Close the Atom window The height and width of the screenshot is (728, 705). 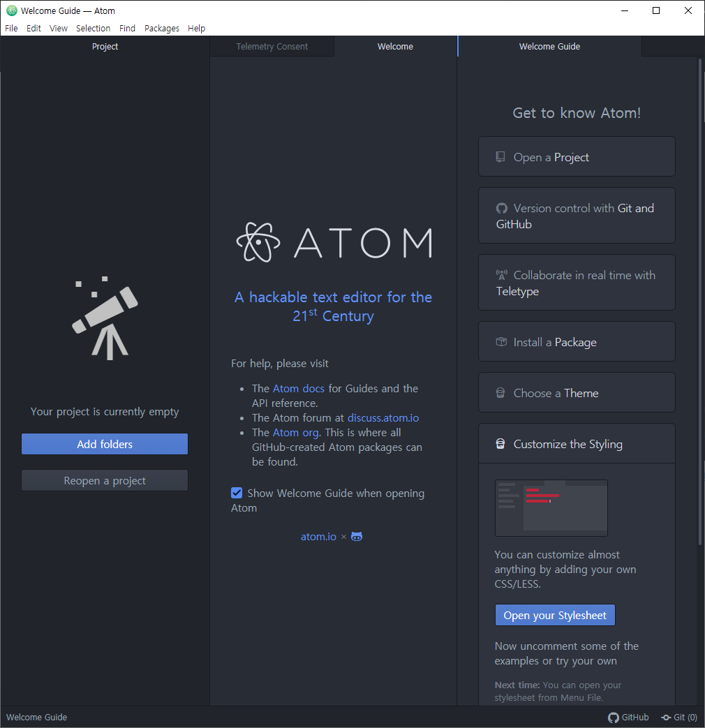pos(688,10)
